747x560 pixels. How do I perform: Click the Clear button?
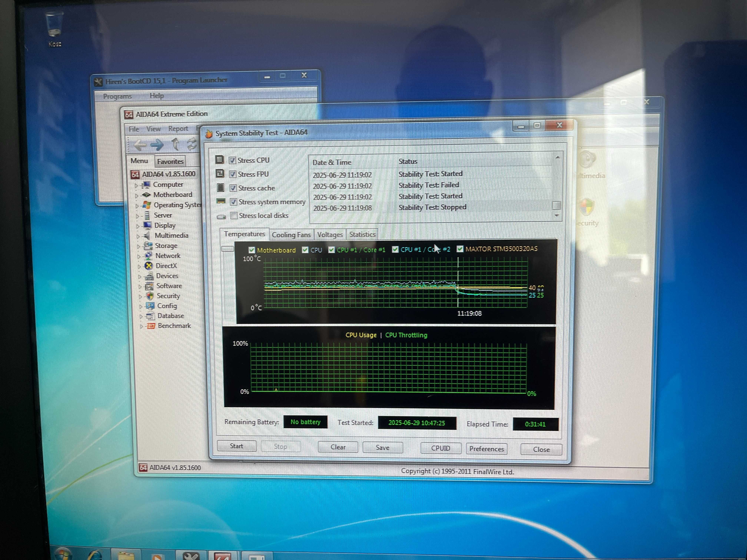[x=338, y=447]
